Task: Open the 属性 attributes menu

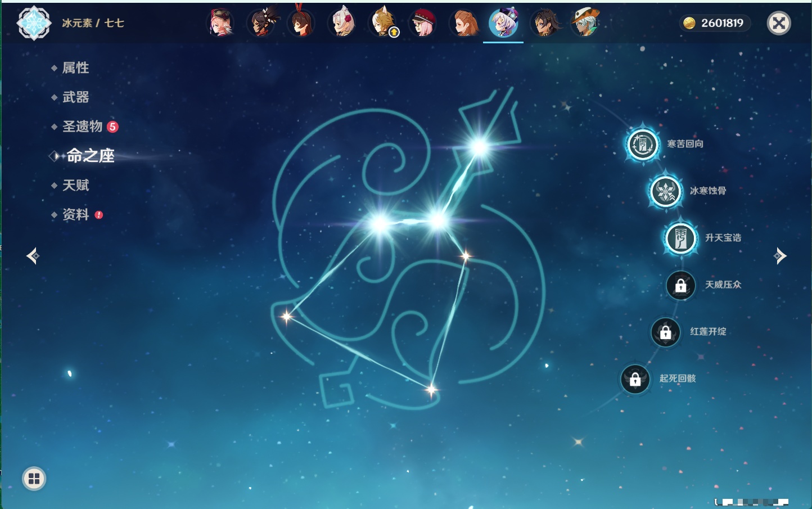Action: tap(75, 68)
